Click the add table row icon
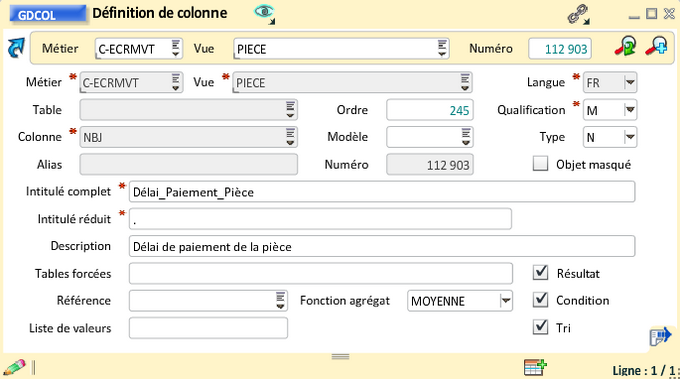The width and height of the screenshot is (680, 379). (535, 367)
